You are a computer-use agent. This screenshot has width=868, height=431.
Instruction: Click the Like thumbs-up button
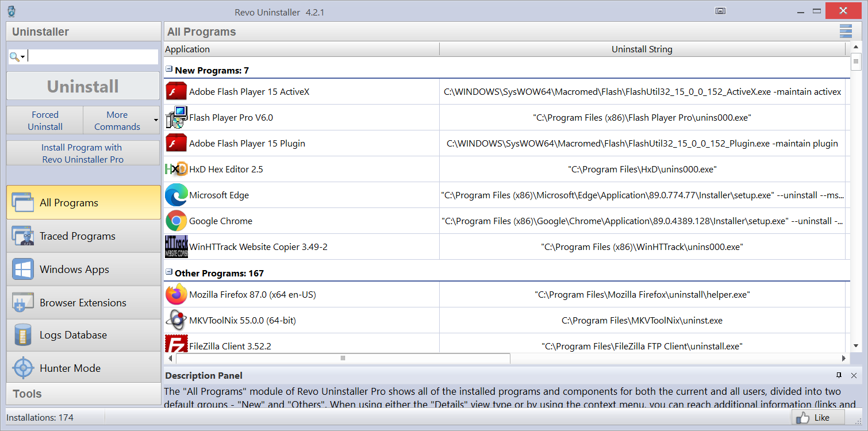click(x=817, y=418)
